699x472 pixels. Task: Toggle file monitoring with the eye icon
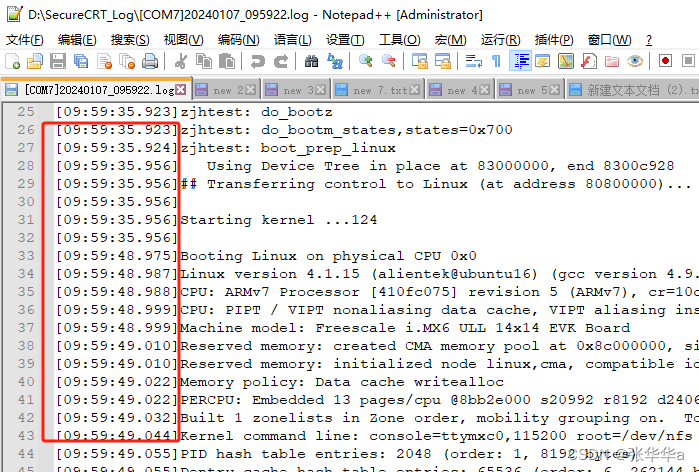click(635, 61)
